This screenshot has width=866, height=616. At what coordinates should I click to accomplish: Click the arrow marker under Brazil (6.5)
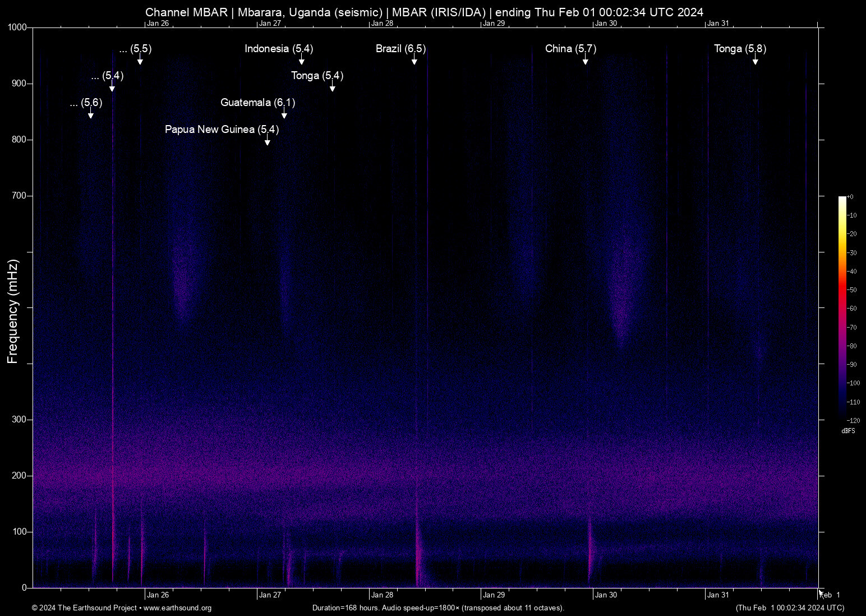[x=414, y=61]
